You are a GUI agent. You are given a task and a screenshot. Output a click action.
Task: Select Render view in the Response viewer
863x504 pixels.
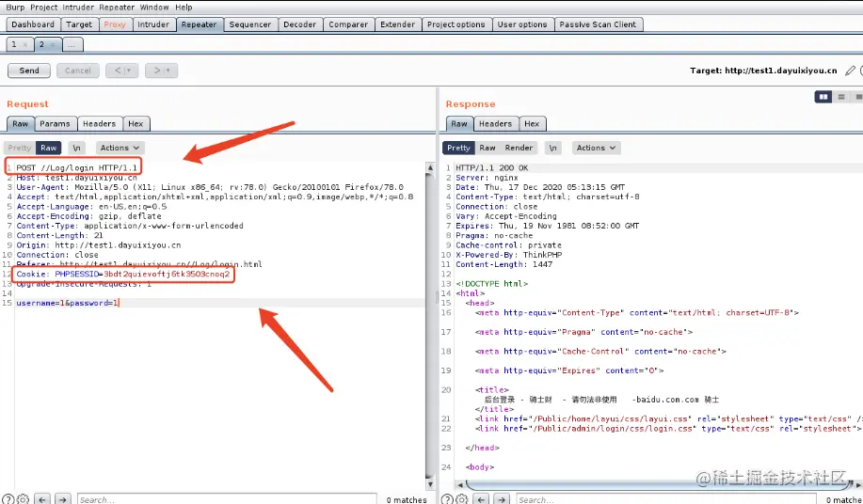pos(519,148)
